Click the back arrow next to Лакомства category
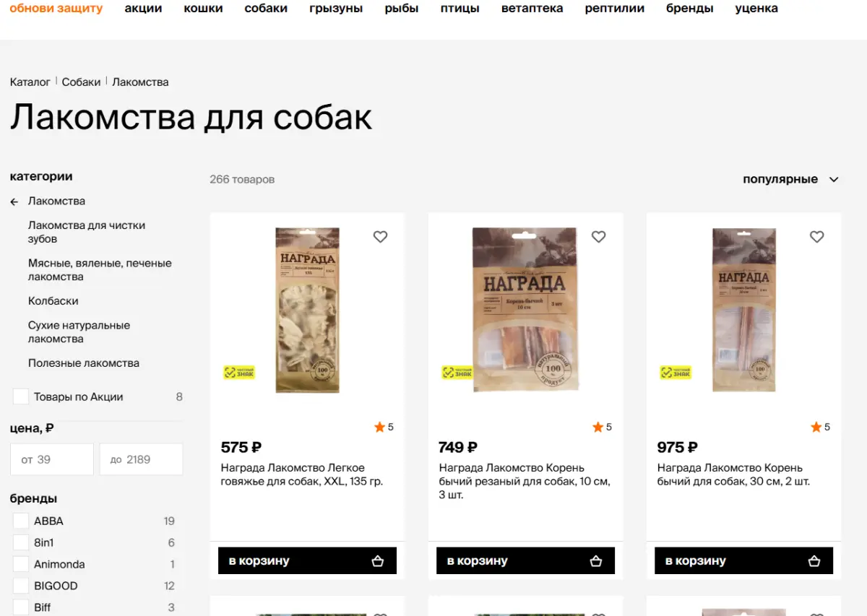This screenshot has height=616, width=867. (14, 201)
